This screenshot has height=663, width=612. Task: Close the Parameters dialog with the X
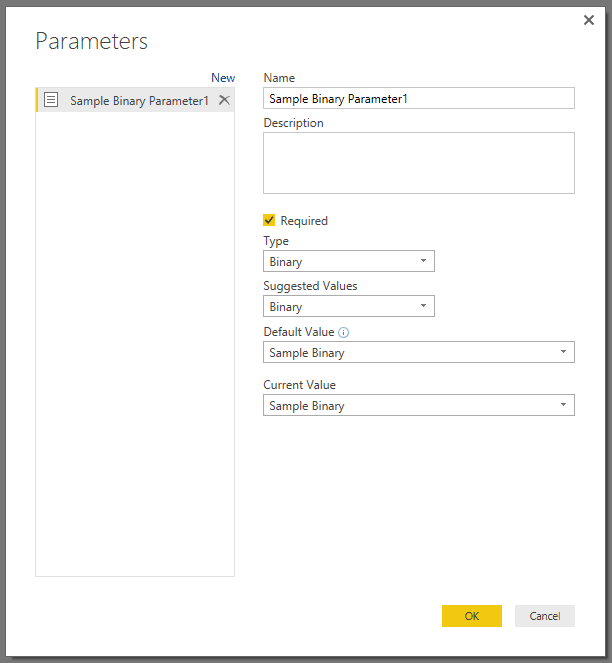[x=589, y=20]
